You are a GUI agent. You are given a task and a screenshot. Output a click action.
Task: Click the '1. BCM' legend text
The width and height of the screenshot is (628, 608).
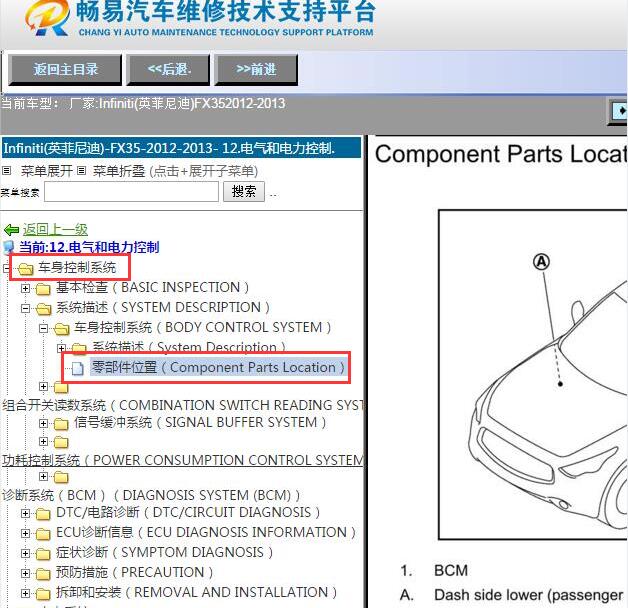[x=434, y=571]
